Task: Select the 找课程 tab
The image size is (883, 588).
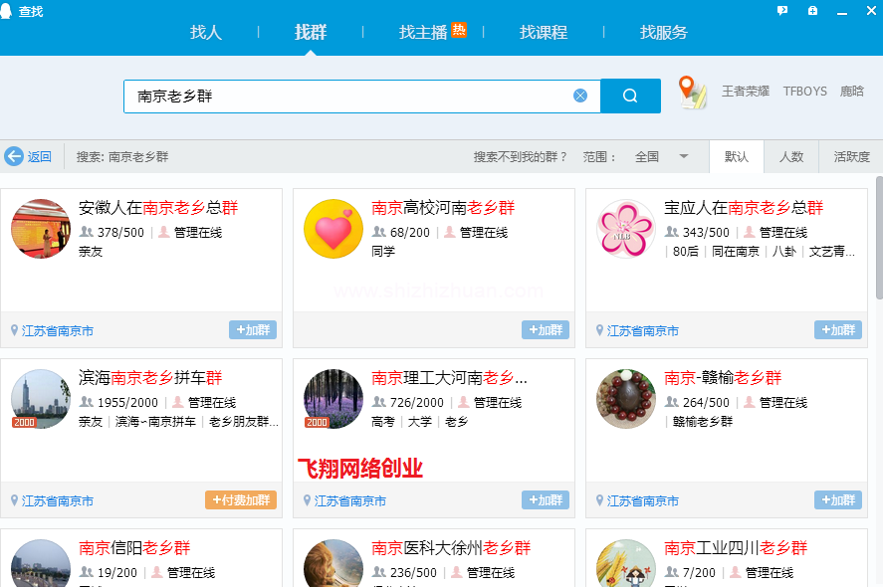Action: click(544, 32)
